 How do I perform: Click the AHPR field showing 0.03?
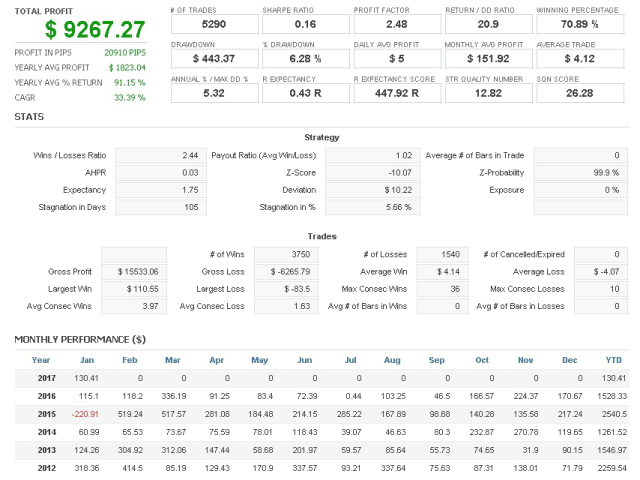pos(161,173)
